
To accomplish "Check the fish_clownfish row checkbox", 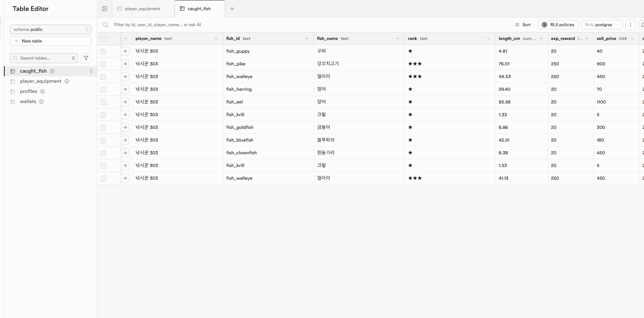I will (x=103, y=153).
